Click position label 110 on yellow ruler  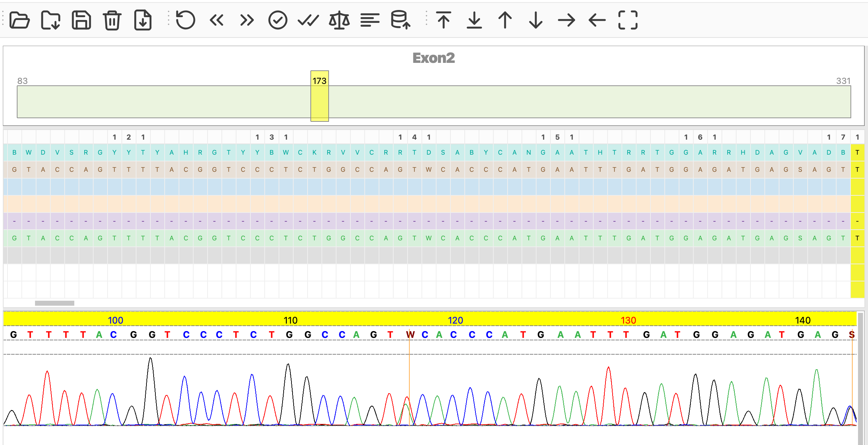pos(290,320)
